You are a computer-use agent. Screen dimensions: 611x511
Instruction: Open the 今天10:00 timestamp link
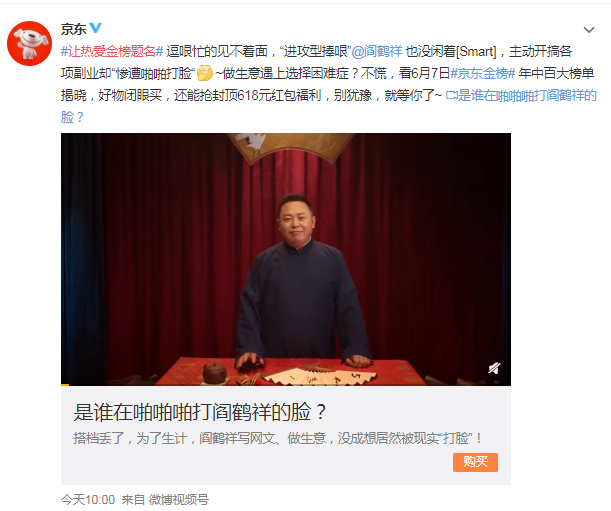88,499
